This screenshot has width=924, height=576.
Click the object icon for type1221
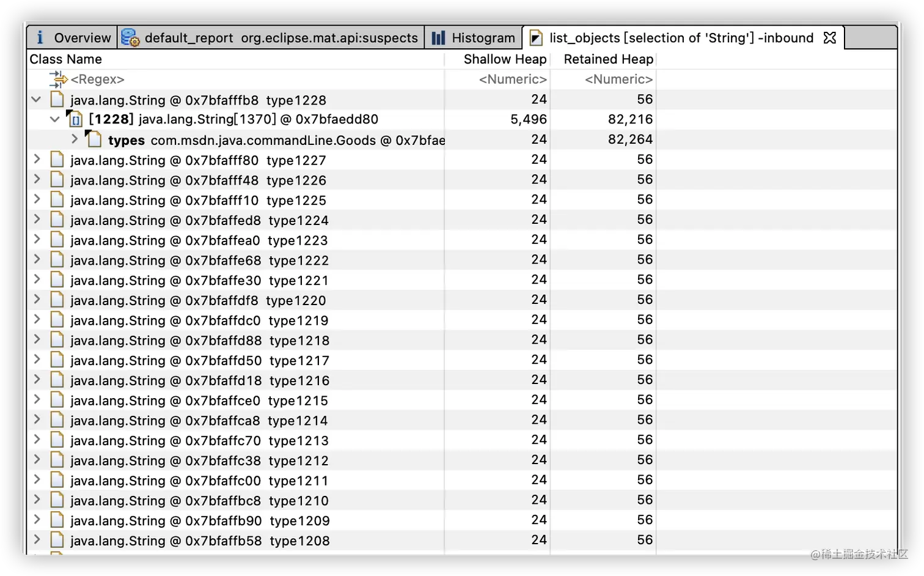pyautogui.click(x=57, y=280)
